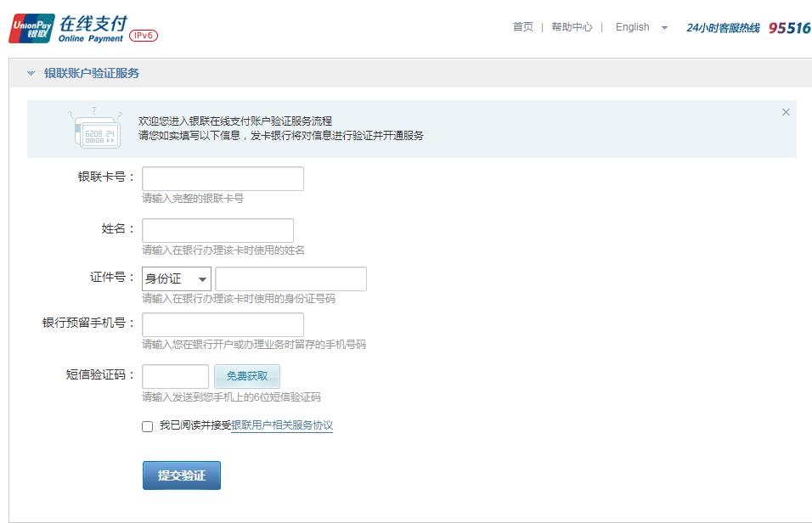Click the 95516 hotline number

click(x=791, y=27)
